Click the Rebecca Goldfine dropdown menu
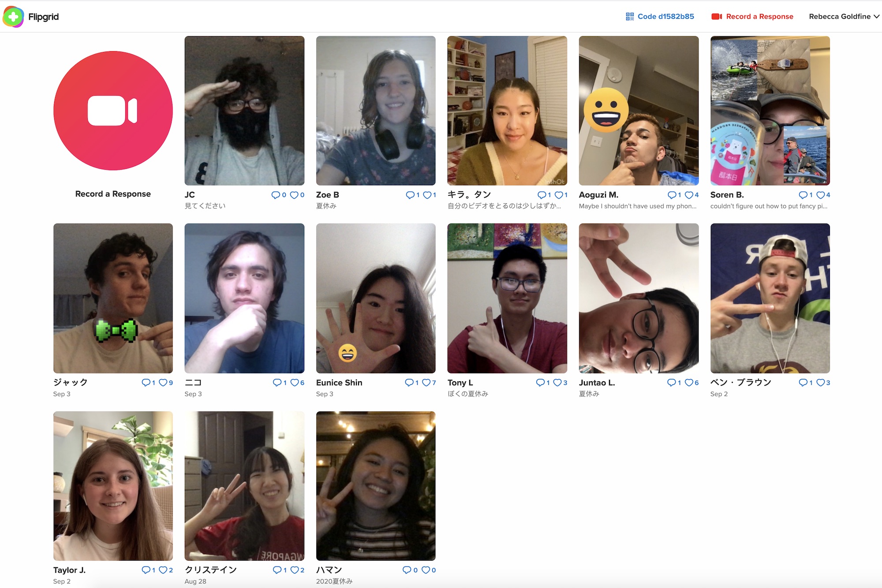Image resolution: width=882 pixels, height=588 pixels. (x=842, y=16)
